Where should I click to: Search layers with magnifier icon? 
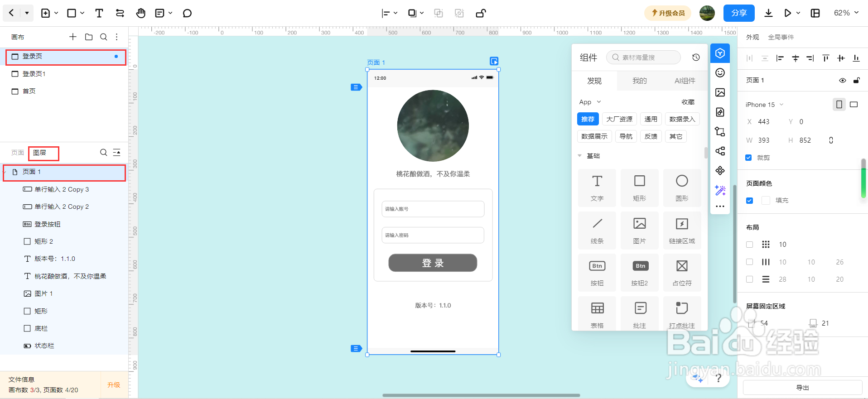tap(104, 153)
